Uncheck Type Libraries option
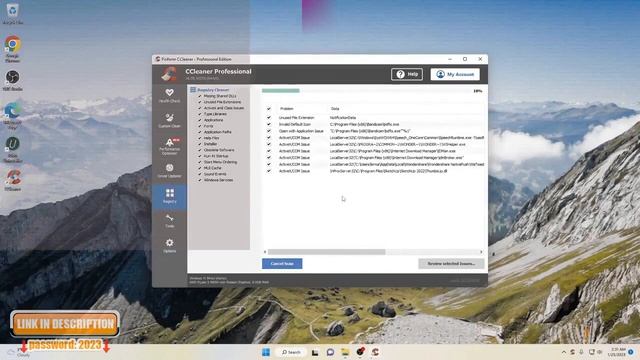 click(200, 114)
